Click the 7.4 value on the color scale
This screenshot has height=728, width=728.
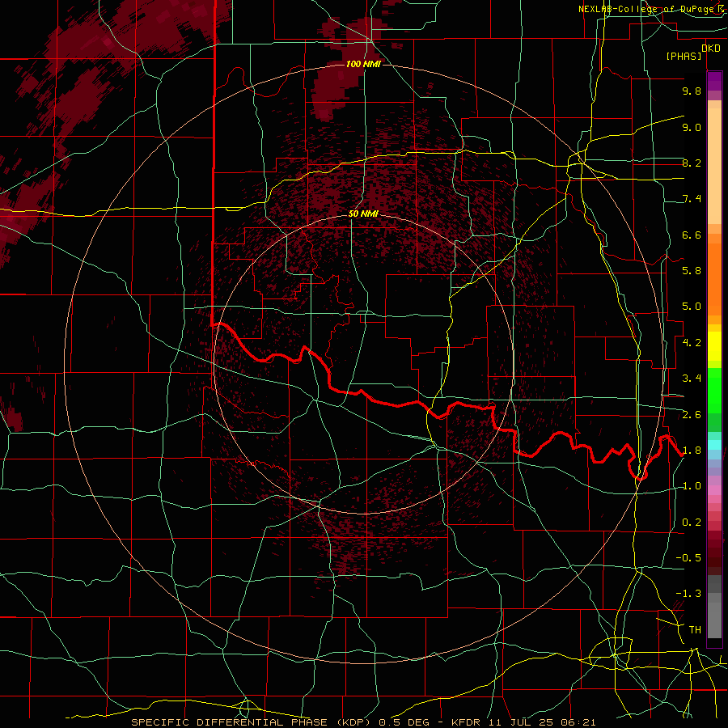pyautogui.click(x=692, y=199)
